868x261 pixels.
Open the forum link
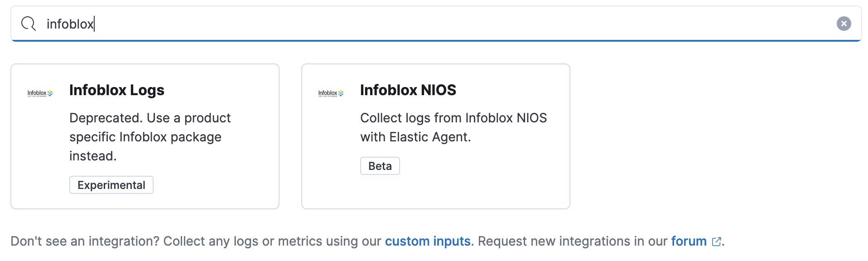(x=689, y=241)
